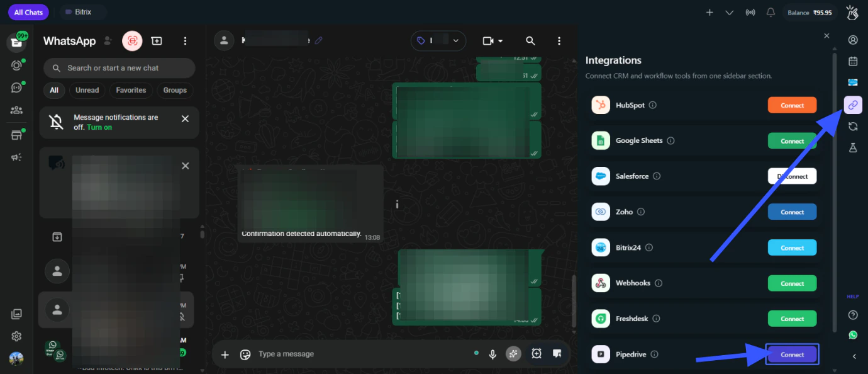This screenshot has width=868, height=374.
Task: Connect the Pipedrive integration
Action: click(792, 354)
